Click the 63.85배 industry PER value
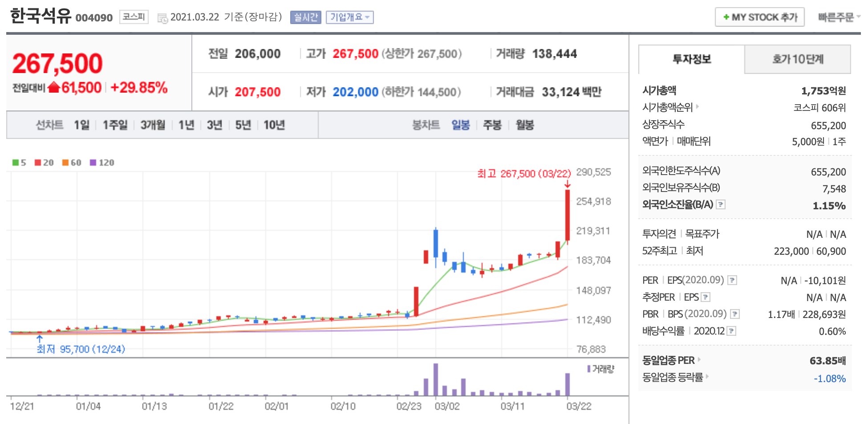This screenshot has height=424, width=868. [828, 361]
